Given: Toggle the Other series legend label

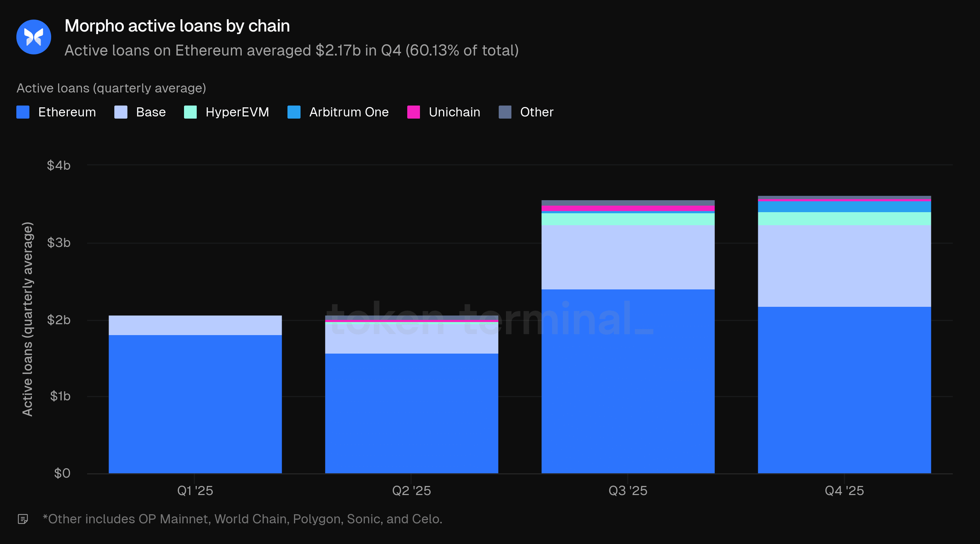Looking at the screenshot, I should point(536,112).
